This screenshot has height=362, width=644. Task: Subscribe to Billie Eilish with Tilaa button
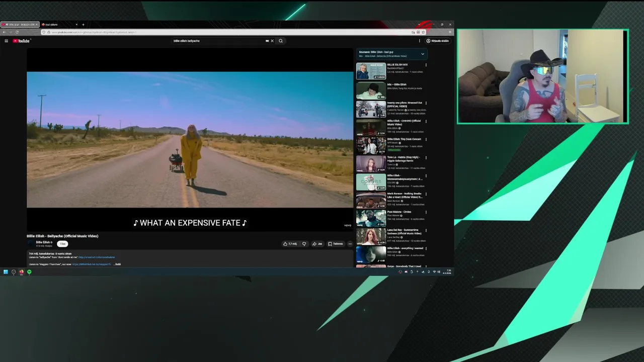pyautogui.click(x=62, y=244)
